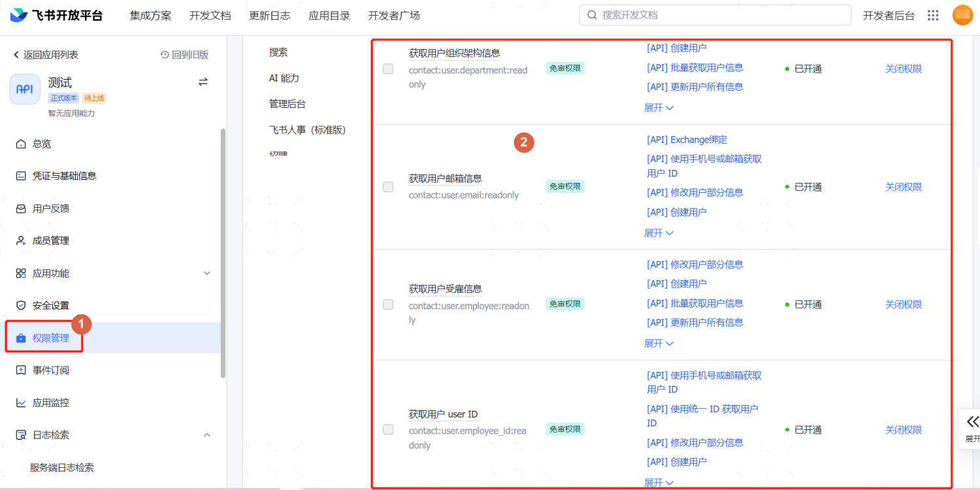Go to 开发者后台

click(x=889, y=16)
